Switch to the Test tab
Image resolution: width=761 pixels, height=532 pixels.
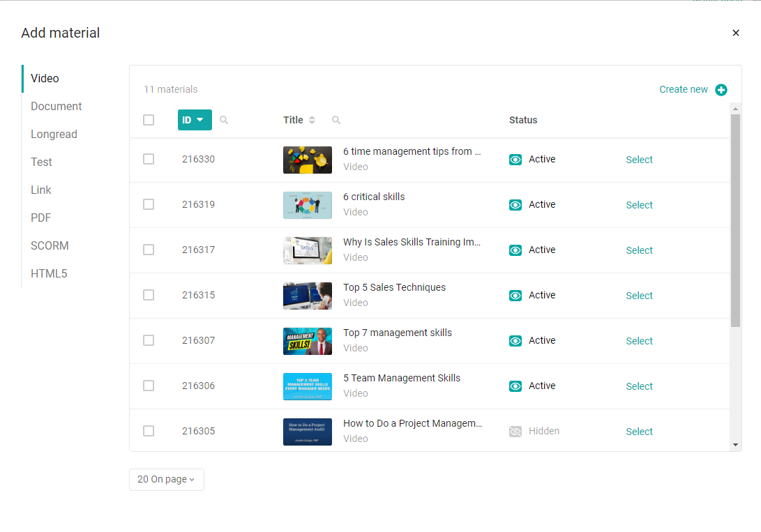41,162
